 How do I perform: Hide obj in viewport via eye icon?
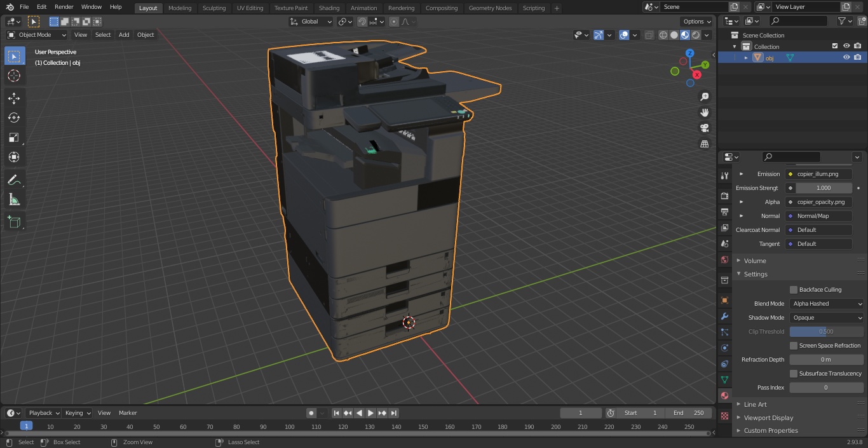click(x=846, y=57)
